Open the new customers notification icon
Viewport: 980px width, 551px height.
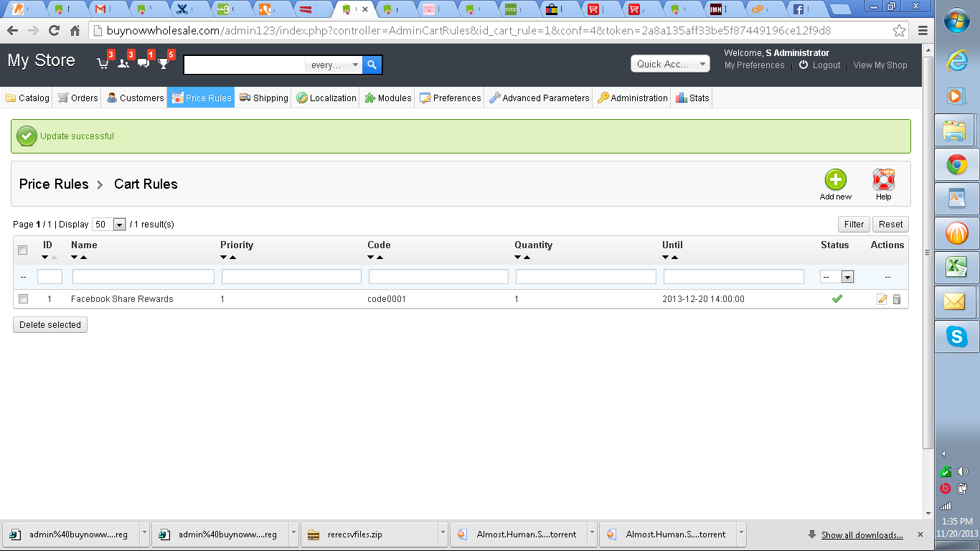[x=123, y=63]
